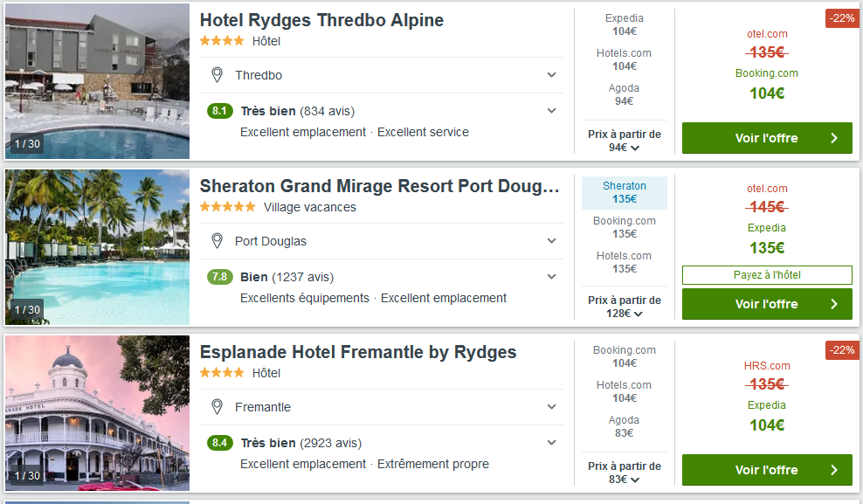
Task: Click the 8.4 rating badge for Esplanade Hotel
Action: click(x=220, y=443)
